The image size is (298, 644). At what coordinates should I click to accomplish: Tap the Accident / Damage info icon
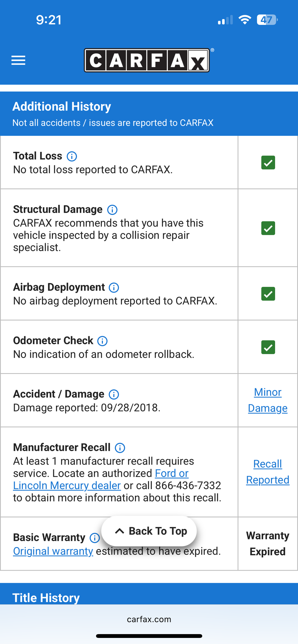tap(114, 394)
